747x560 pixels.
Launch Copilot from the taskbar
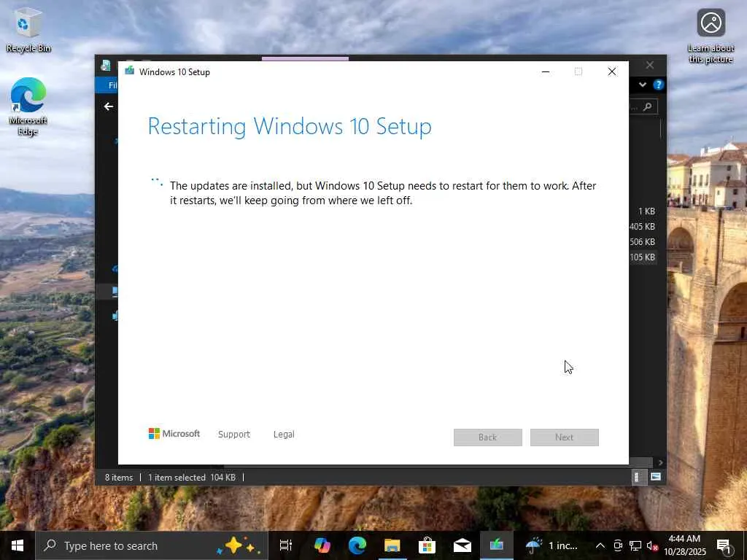pyautogui.click(x=322, y=545)
